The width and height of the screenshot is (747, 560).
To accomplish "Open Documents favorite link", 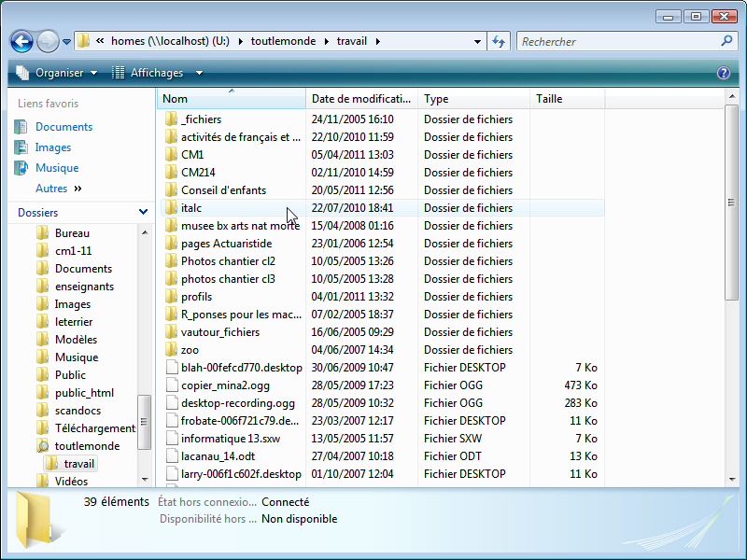I will tap(63, 127).
